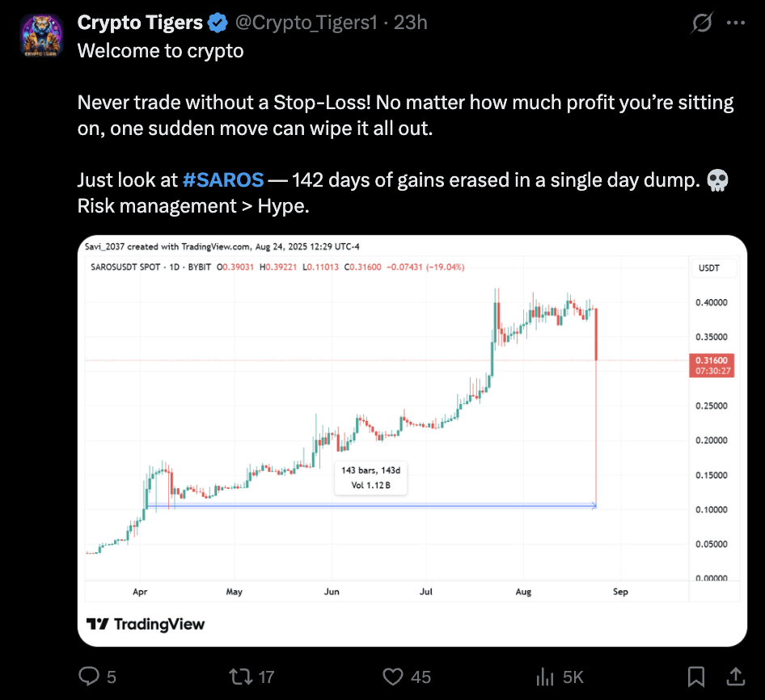Open the share icon on the post
The width and height of the screenshot is (765, 700).
(737, 677)
